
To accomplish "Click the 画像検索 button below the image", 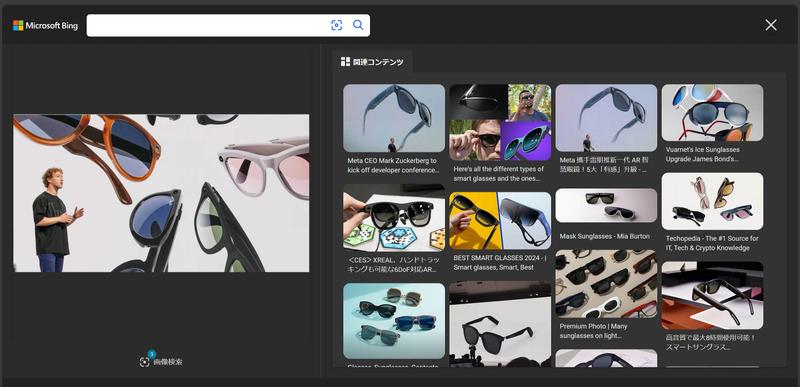I will (161, 362).
